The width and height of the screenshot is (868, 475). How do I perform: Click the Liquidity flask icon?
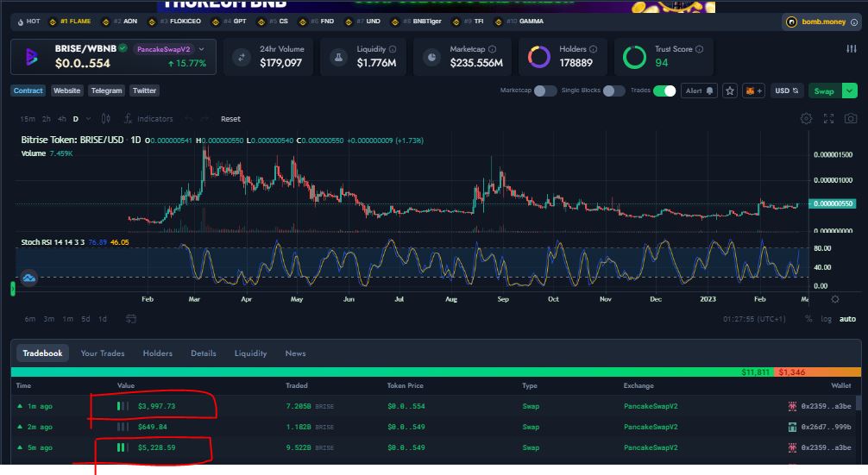coord(338,56)
